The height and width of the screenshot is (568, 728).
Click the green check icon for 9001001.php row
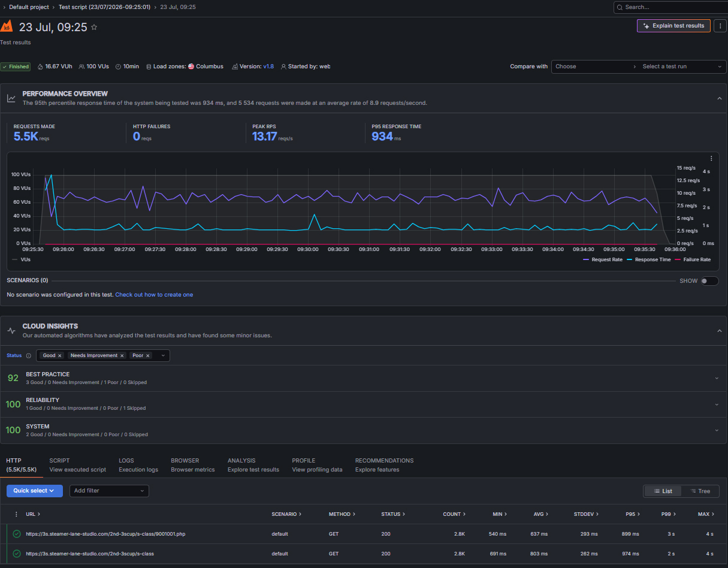click(17, 534)
